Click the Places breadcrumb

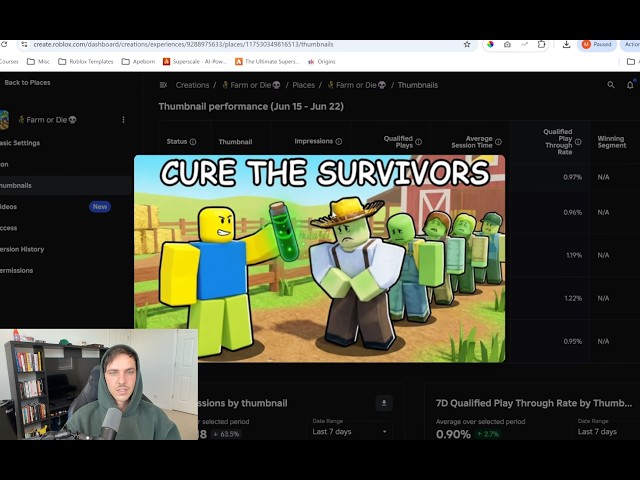click(303, 85)
